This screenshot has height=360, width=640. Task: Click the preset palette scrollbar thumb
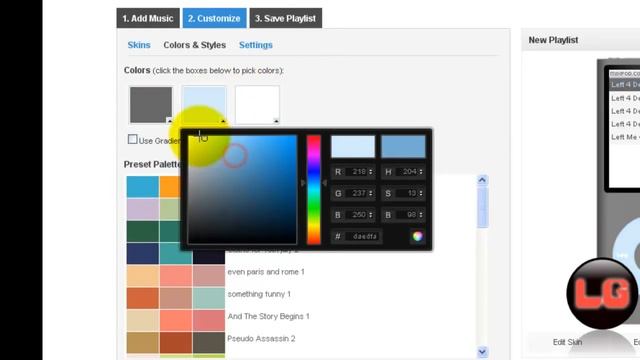point(482,207)
